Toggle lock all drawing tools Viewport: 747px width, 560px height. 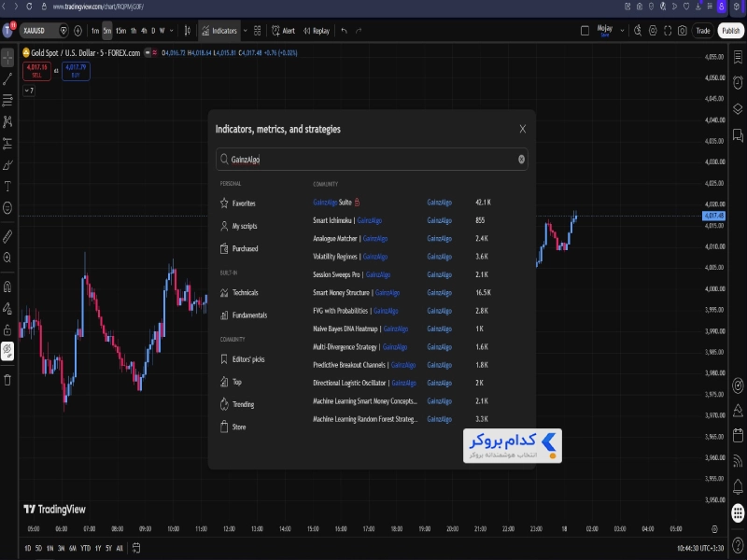point(7,329)
